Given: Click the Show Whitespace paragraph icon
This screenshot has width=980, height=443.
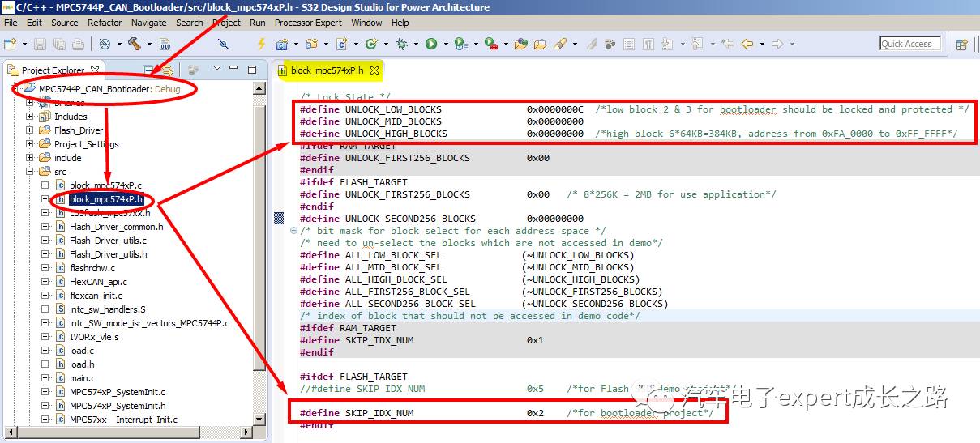Looking at the screenshot, I should click(x=648, y=44).
